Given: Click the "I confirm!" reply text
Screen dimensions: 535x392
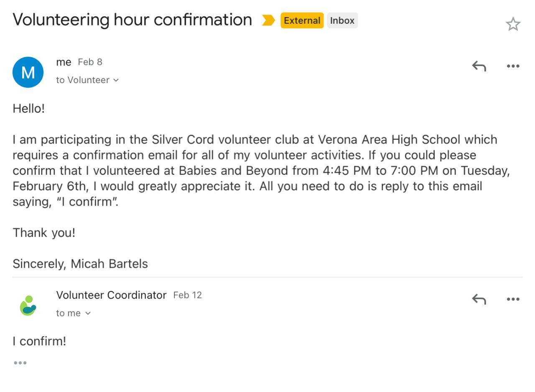Looking at the screenshot, I should (39, 341).
